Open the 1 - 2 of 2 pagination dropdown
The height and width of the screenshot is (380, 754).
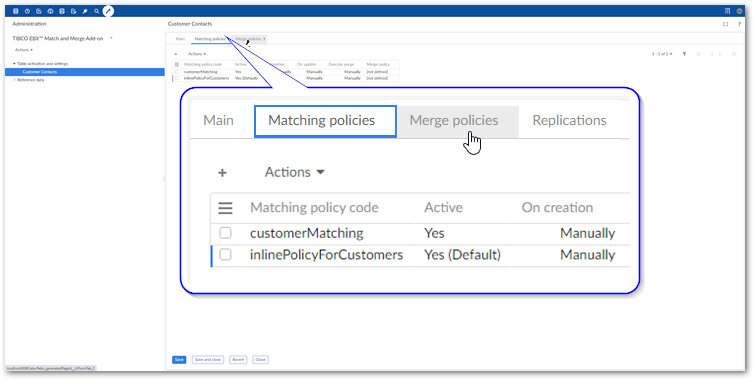[662, 54]
